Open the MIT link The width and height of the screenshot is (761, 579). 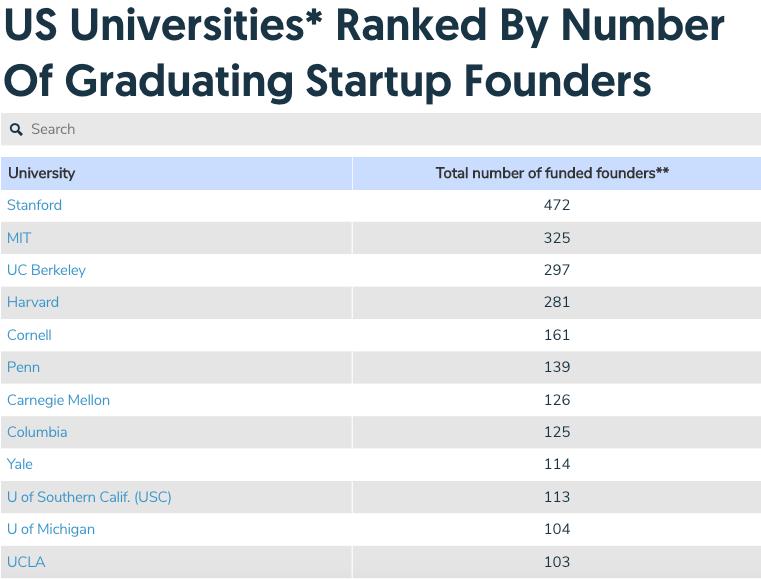[19, 238]
